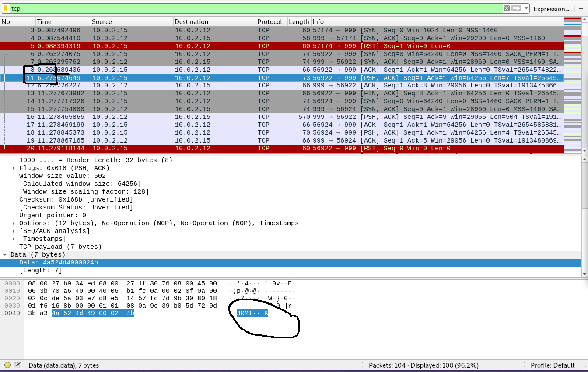Image resolution: width=588 pixels, height=372 pixels.
Task: Add a display filter button with plus
Action: (x=581, y=8)
